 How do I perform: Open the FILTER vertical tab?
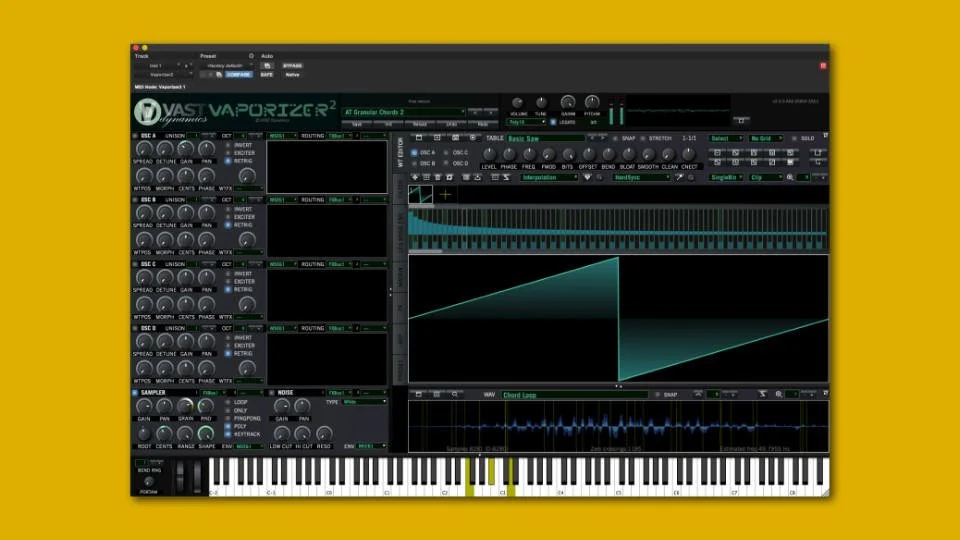pyautogui.click(x=401, y=189)
